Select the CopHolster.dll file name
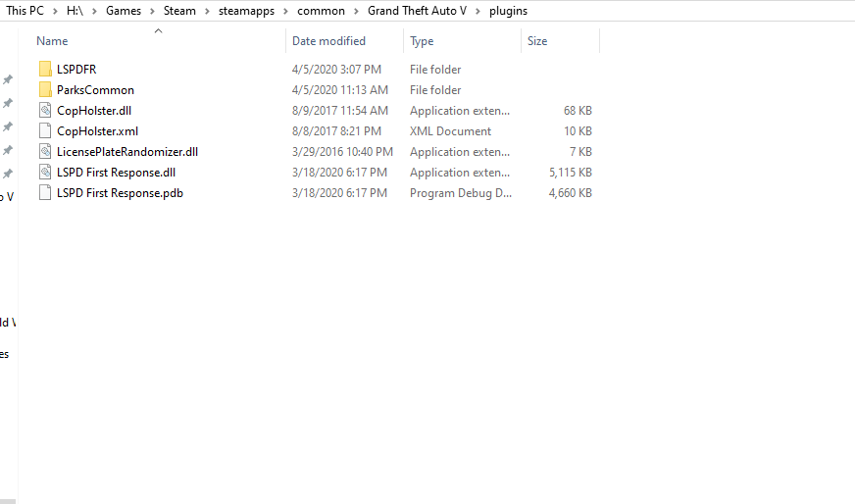 [x=94, y=111]
